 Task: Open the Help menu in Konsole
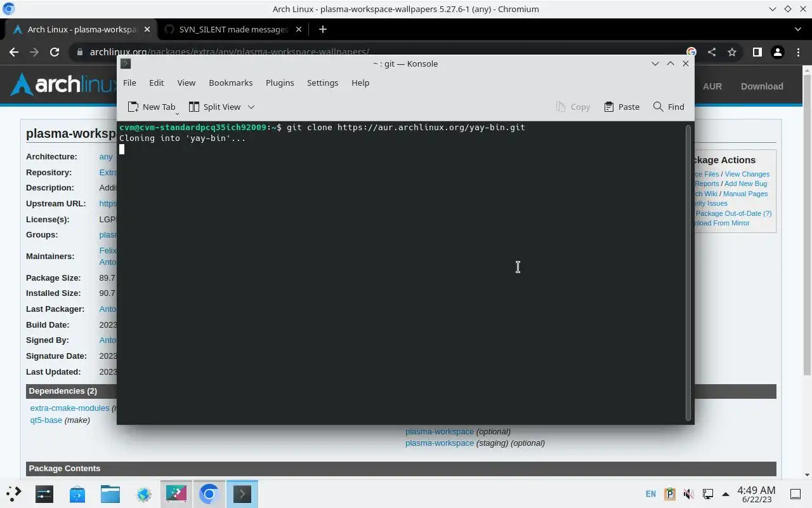point(360,83)
